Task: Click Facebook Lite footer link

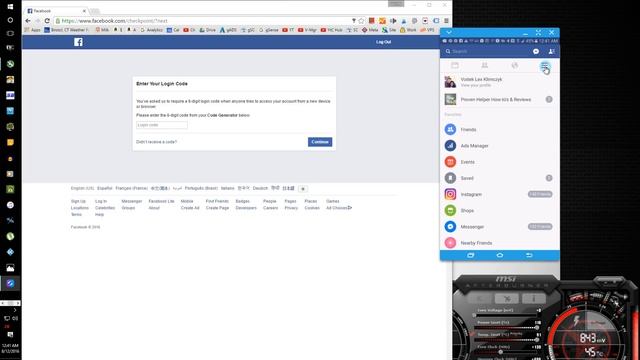Action: [x=161, y=201]
